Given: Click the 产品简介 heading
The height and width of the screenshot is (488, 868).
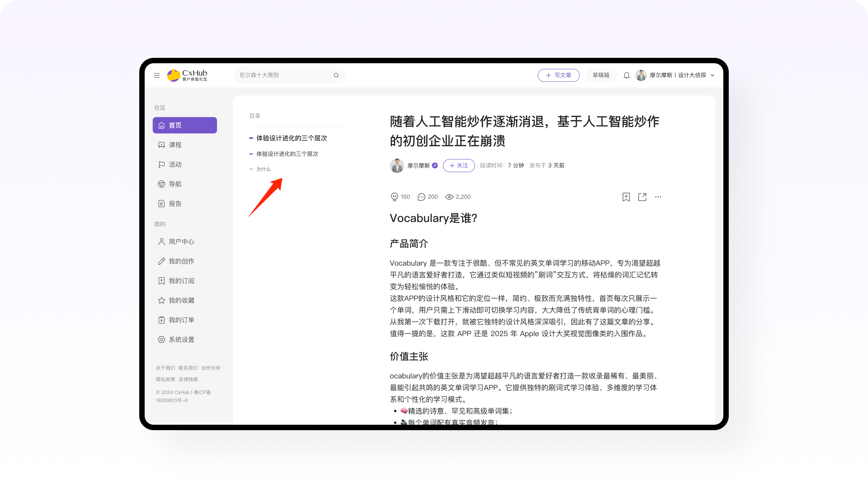Looking at the screenshot, I should pos(409,243).
